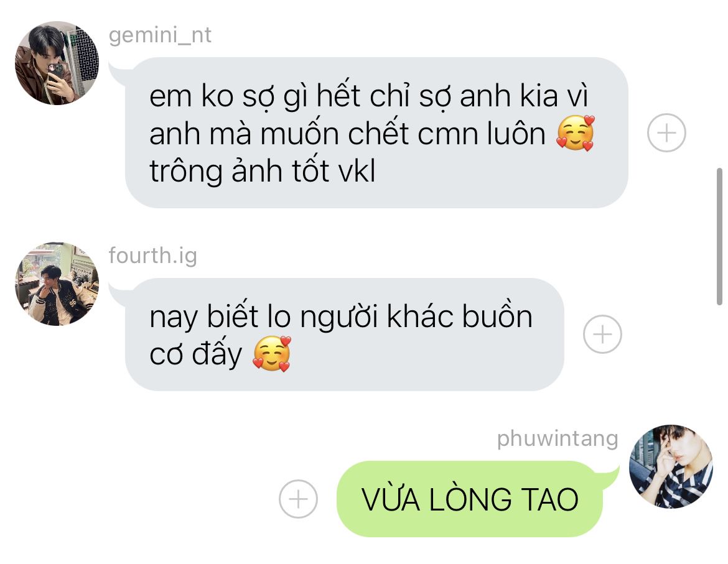Click the username fourth.ig
This screenshot has width=728, height=564.
[152, 256]
